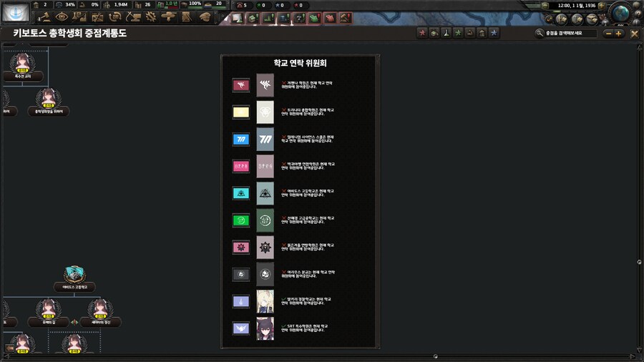Click the focus search input field
Screen dimensions: 644x362
click(570, 33)
